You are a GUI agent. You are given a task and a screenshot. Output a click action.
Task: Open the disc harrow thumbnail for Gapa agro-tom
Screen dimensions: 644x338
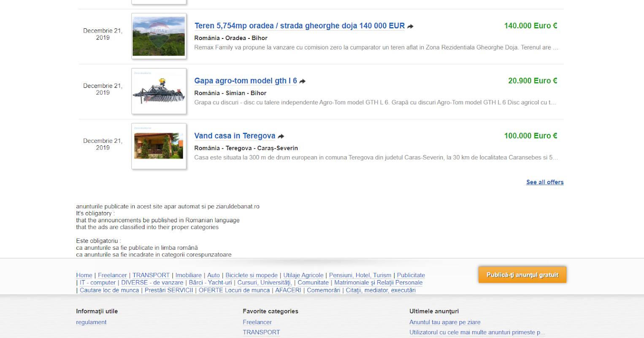[x=159, y=91]
